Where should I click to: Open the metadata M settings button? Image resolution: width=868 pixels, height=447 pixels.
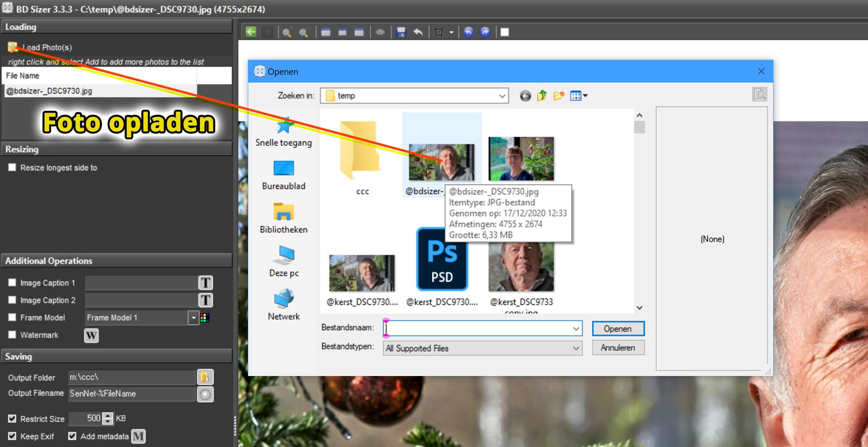click(x=138, y=436)
